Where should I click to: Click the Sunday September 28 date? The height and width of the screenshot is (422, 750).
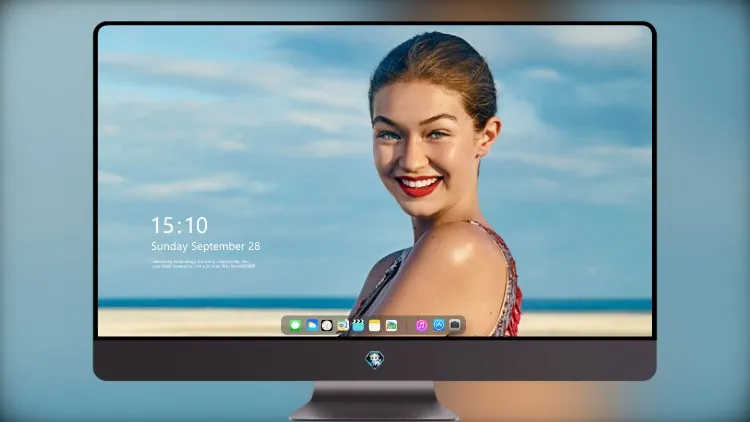tap(206, 246)
